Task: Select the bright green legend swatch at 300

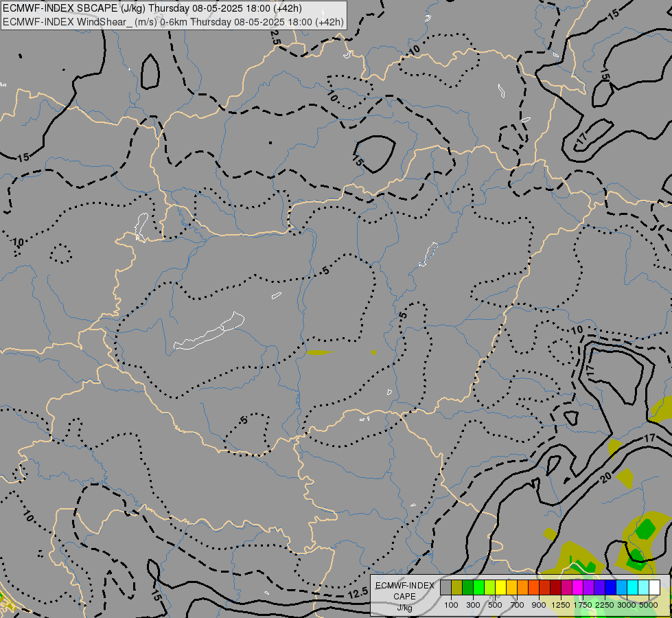Action: point(479,587)
